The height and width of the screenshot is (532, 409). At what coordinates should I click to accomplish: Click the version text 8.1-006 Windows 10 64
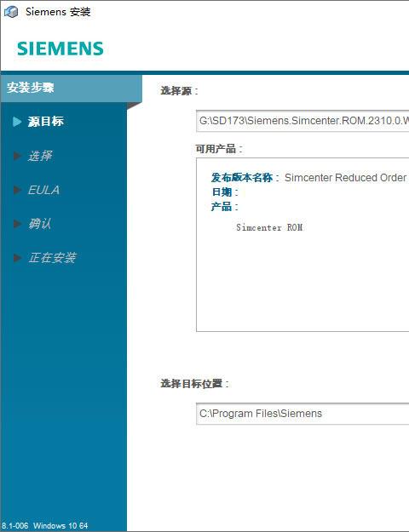pos(44,525)
